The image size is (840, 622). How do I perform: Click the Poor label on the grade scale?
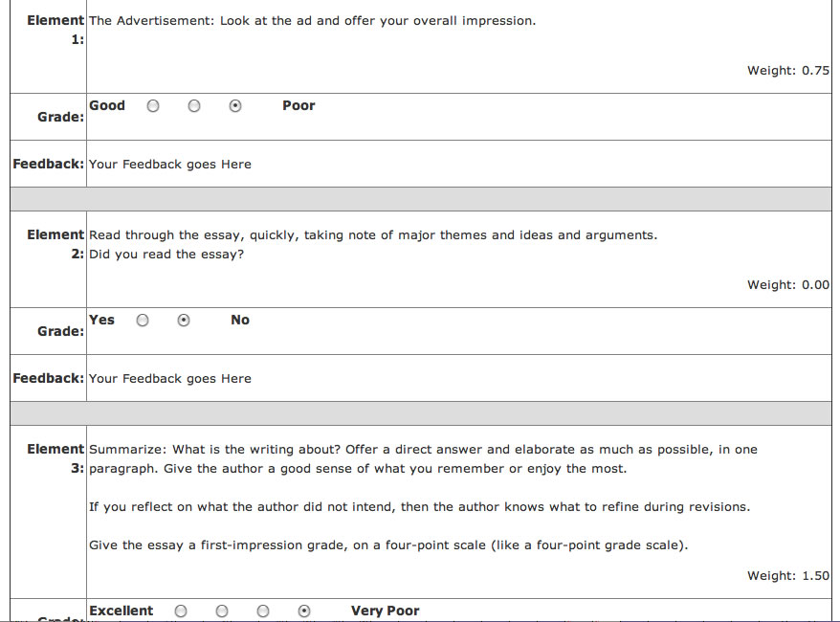(298, 105)
